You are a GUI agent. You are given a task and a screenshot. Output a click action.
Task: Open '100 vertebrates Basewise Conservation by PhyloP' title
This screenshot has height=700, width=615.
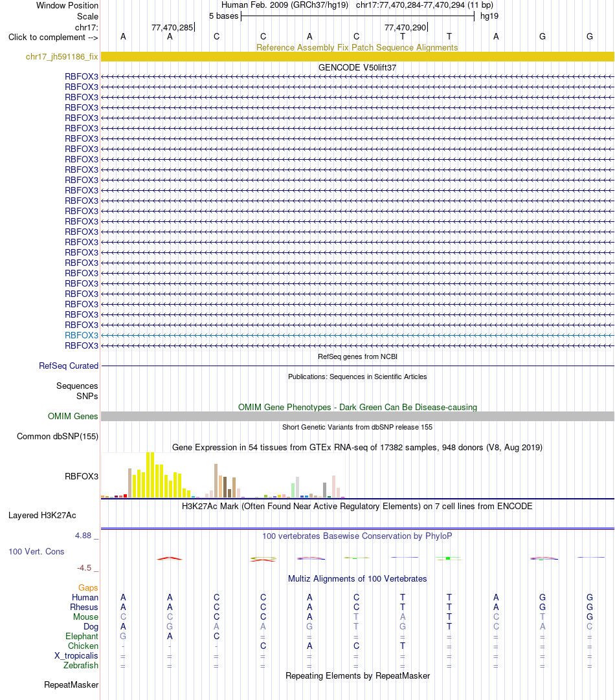[357, 536]
